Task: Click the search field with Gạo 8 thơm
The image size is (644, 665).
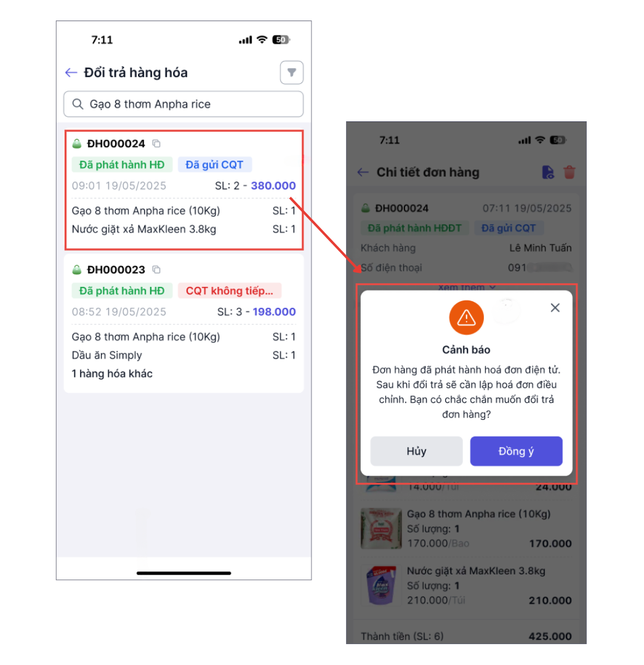Action: 183,104
